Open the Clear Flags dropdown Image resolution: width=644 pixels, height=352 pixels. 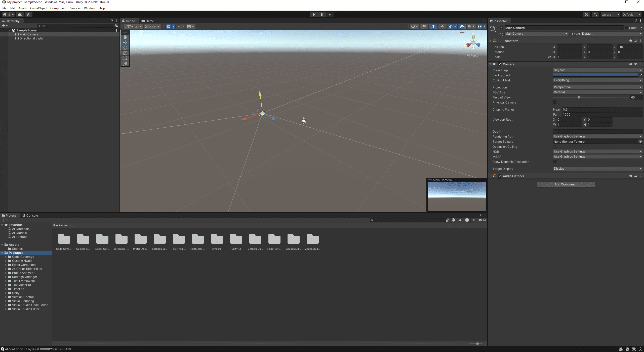[x=597, y=70]
